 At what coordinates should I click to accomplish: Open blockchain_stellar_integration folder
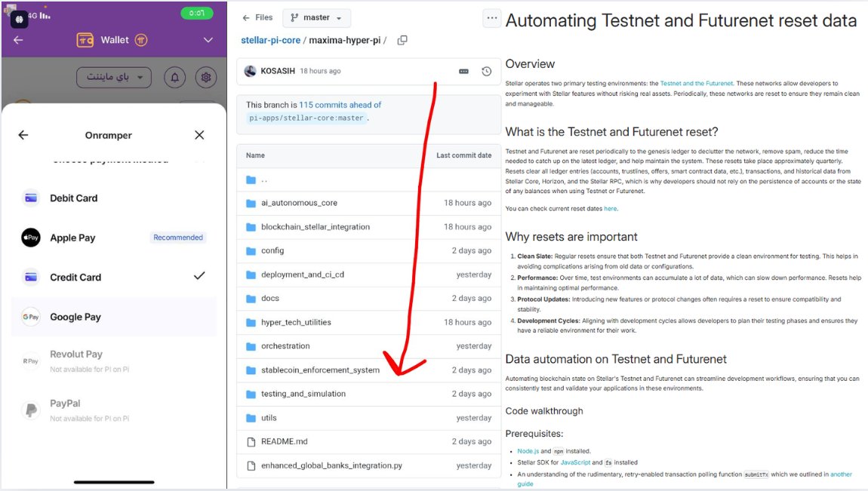(x=315, y=227)
